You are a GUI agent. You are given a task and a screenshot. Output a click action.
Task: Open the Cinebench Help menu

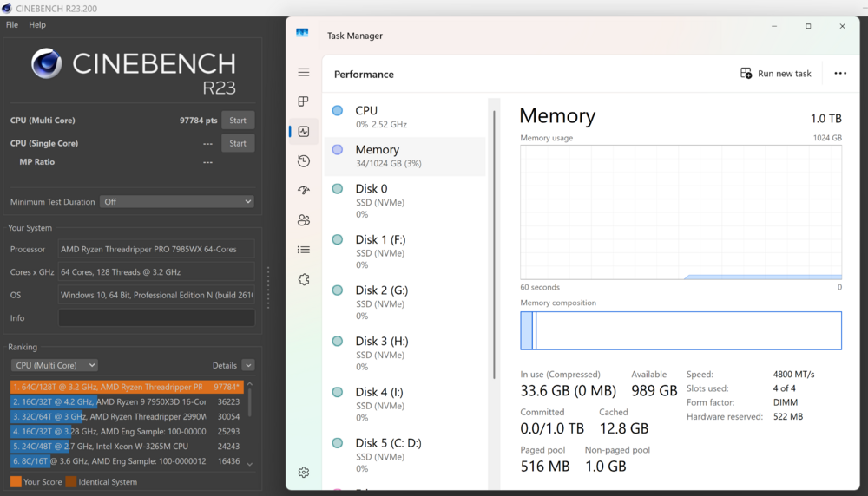pos(37,25)
